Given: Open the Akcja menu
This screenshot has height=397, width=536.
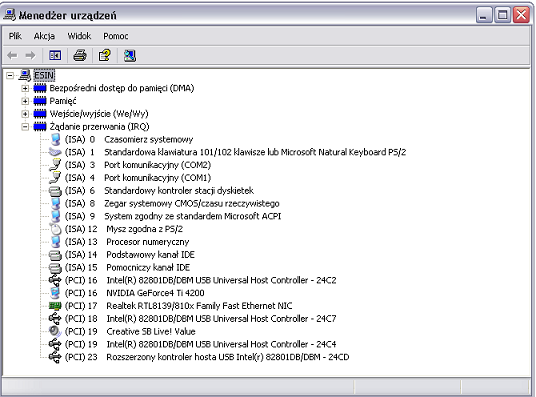Looking at the screenshot, I should (44, 36).
